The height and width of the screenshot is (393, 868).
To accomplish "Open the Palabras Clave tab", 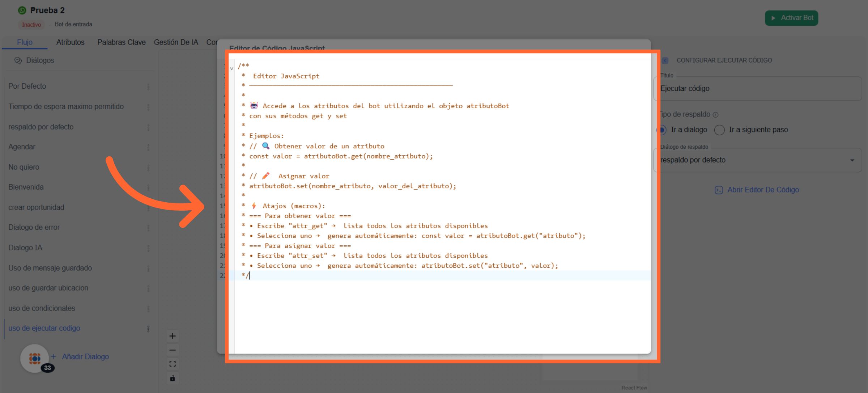I will click(121, 42).
